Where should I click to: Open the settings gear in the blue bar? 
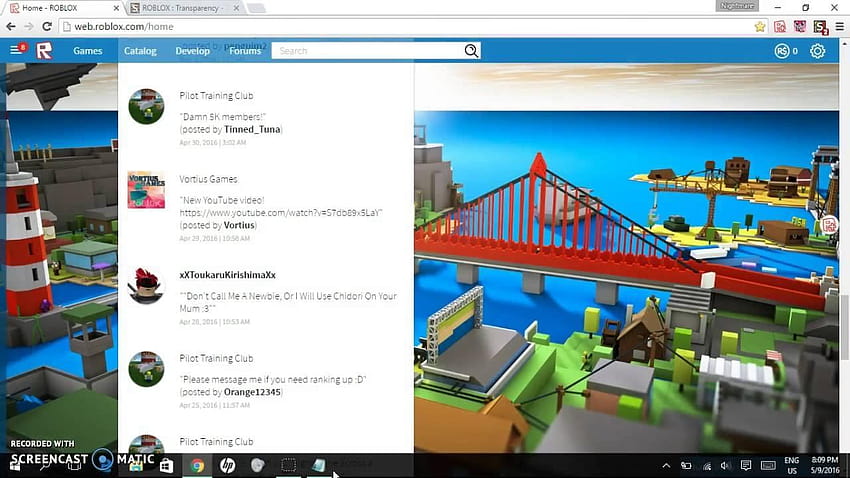coord(817,51)
